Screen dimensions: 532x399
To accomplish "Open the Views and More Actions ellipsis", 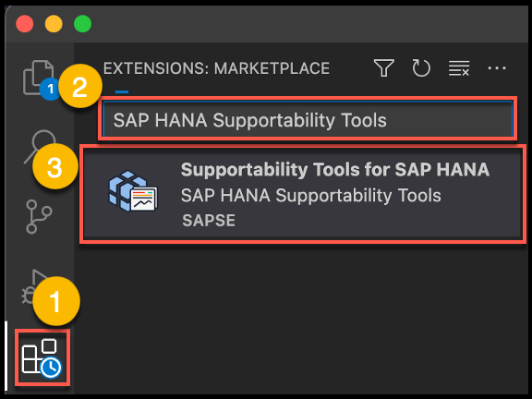I will [x=497, y=68].
